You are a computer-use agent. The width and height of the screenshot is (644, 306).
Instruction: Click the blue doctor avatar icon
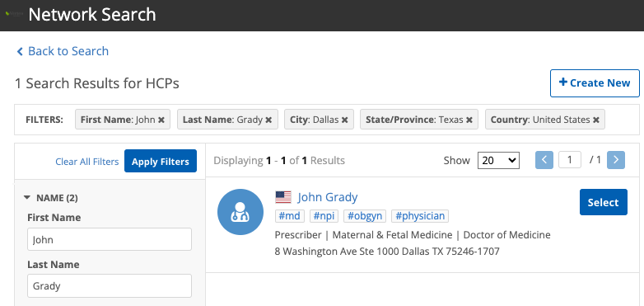(240, 212)
